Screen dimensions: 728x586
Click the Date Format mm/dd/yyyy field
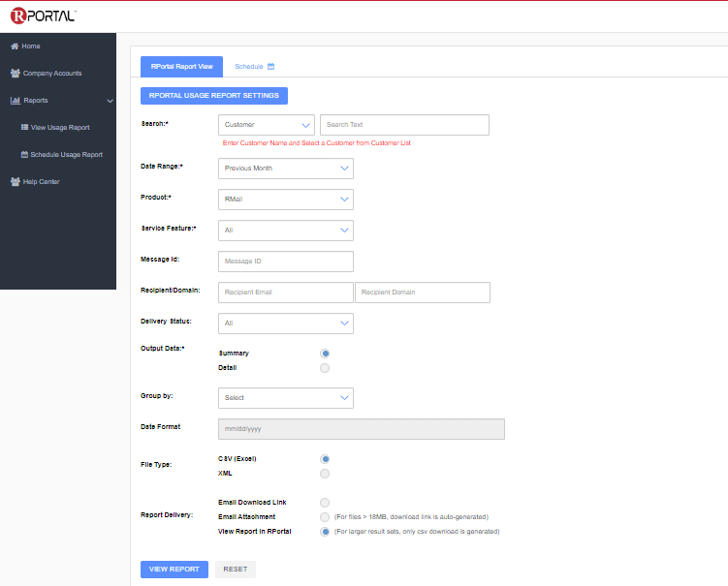tap(362, 429)
